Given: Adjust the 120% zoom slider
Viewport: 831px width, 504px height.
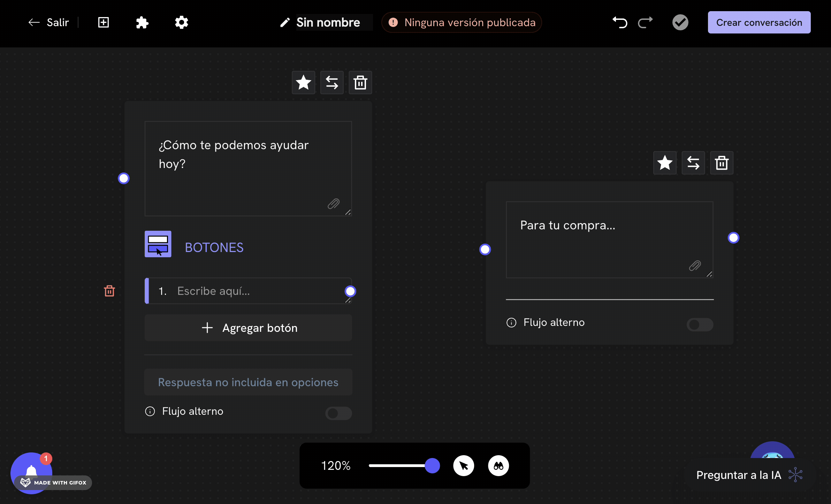Looking at the screenshot, I should pos(432,465).
